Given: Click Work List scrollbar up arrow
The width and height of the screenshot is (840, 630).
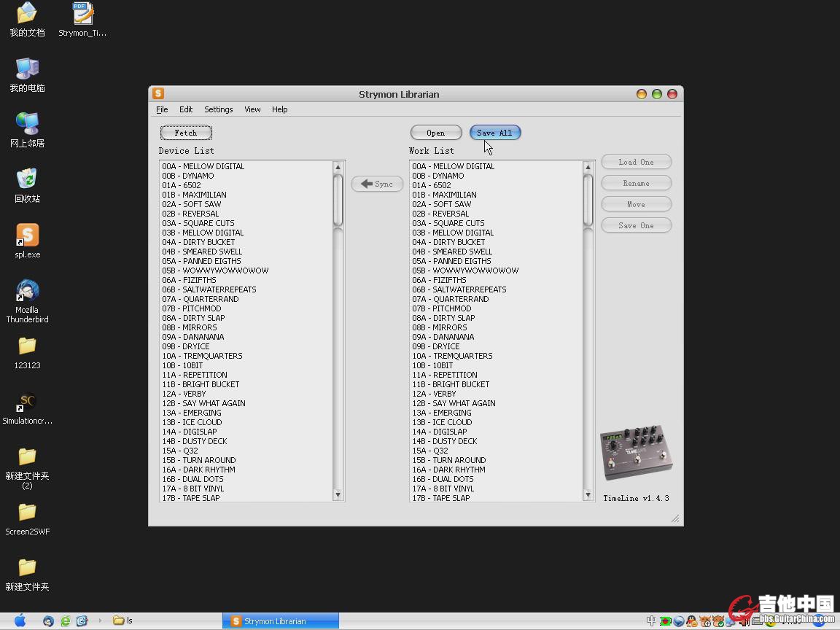Looking at the screenshot, I should click(588, 167).
